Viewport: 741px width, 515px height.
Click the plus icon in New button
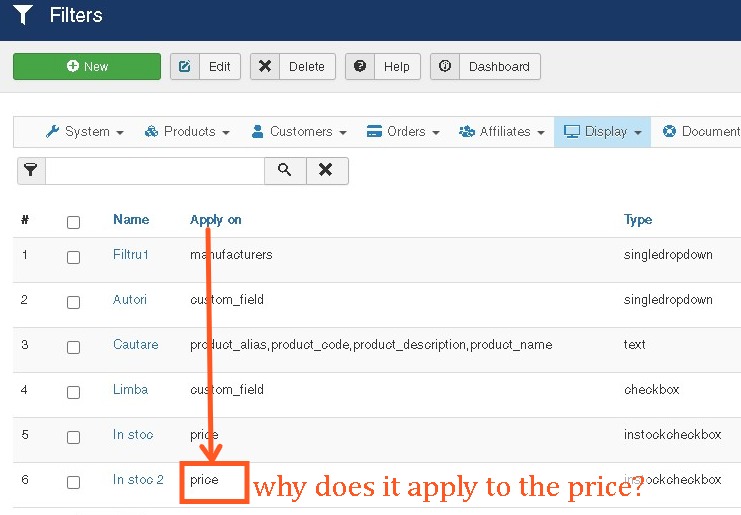coord(73,66)
